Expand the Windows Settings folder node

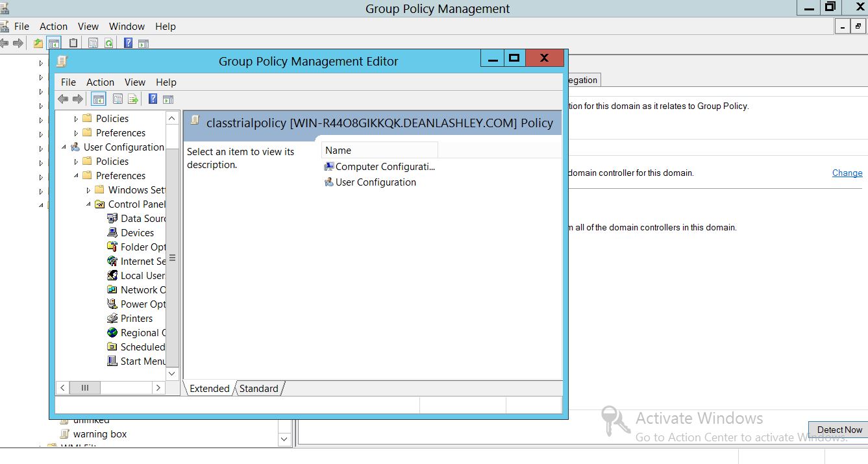89,190
